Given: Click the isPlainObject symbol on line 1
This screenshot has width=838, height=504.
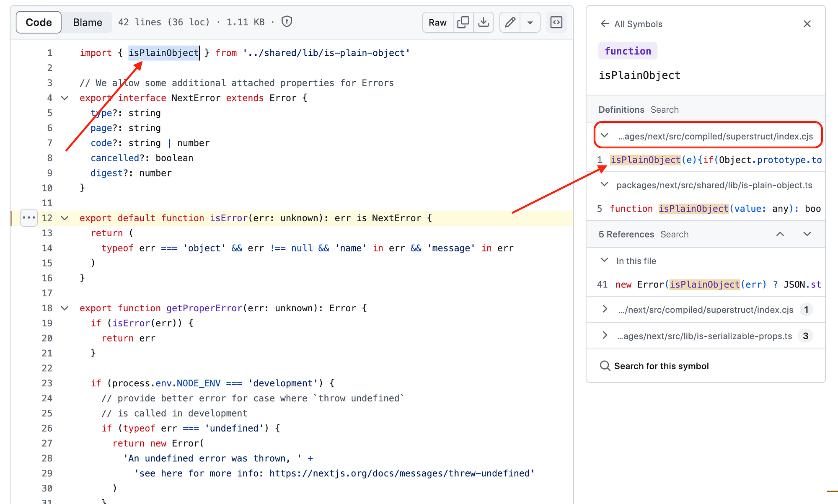Looking at the screenshot, I should coord(163,53).
